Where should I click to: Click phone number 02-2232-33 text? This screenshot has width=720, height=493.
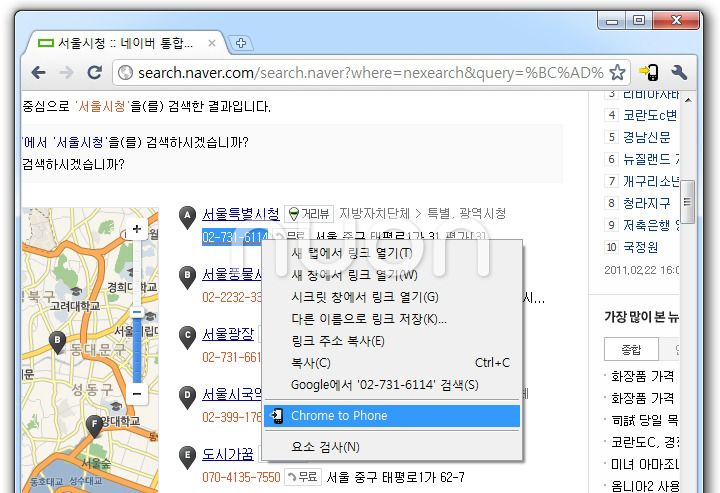click(x=232, y=297)
